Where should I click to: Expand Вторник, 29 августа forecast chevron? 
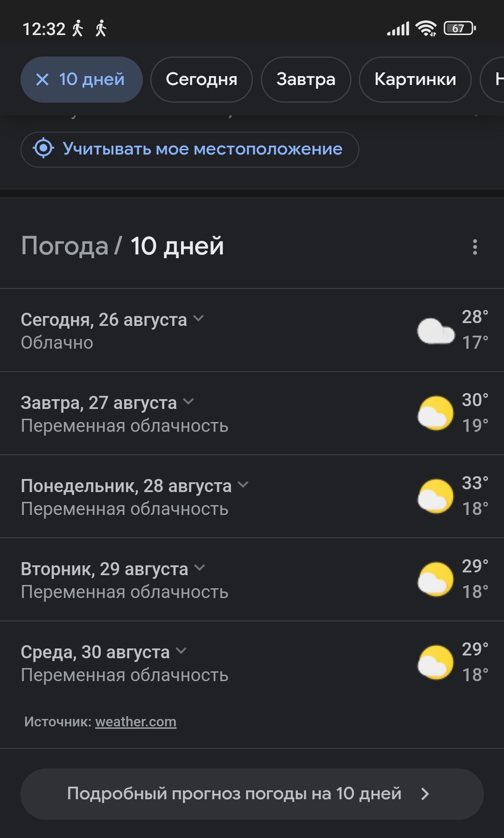click(199, 568)
